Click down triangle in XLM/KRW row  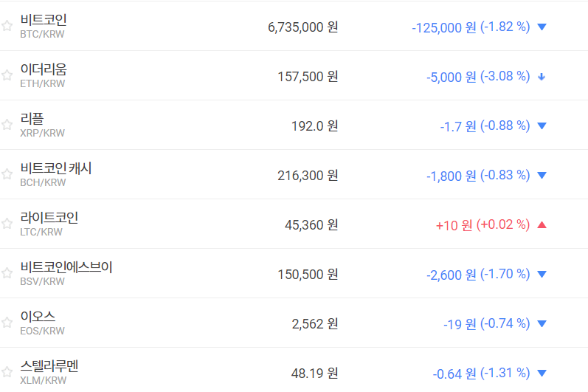click(542, 374)
